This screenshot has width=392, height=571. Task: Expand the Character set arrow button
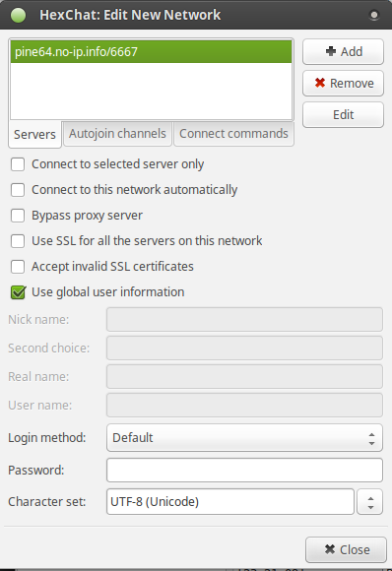point(369,502)
